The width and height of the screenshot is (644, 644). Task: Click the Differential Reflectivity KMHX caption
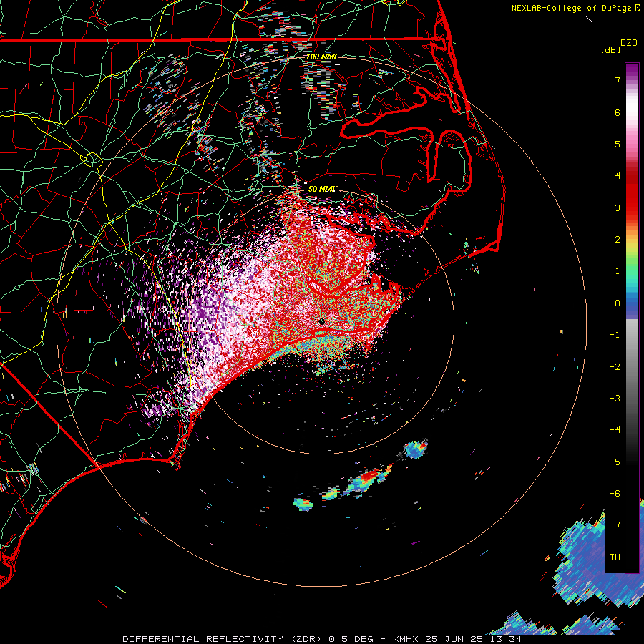coord(322,639)
